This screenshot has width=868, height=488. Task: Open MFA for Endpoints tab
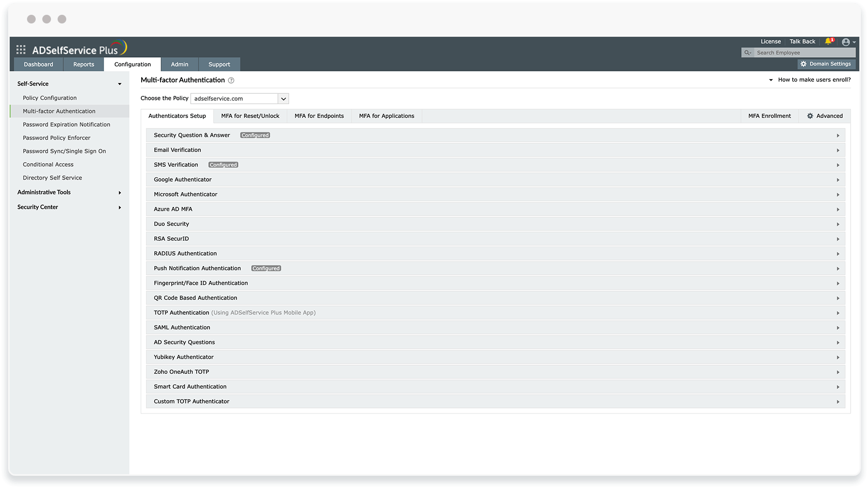319,116
